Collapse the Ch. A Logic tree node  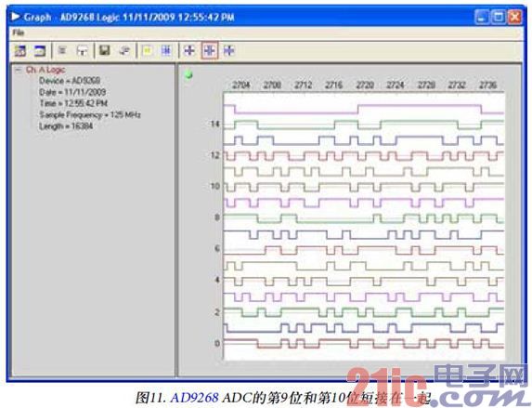click(x=18, y=70)
